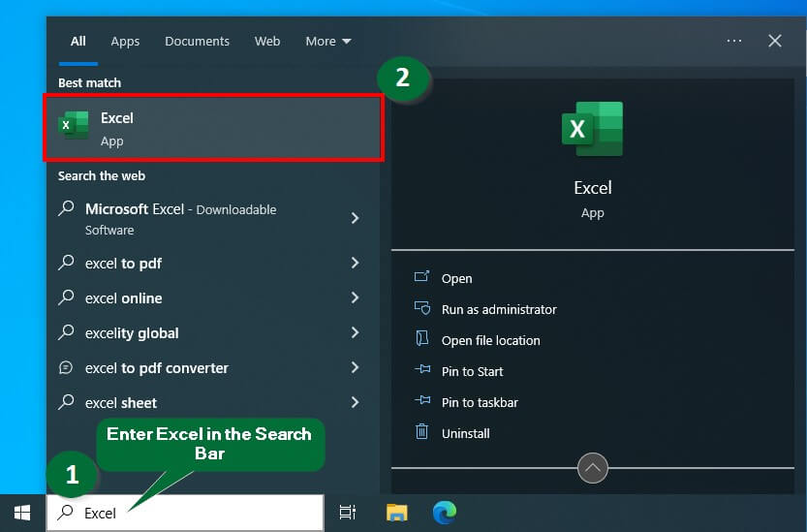Click the Excel app name in preview pane

coord(592,188)
